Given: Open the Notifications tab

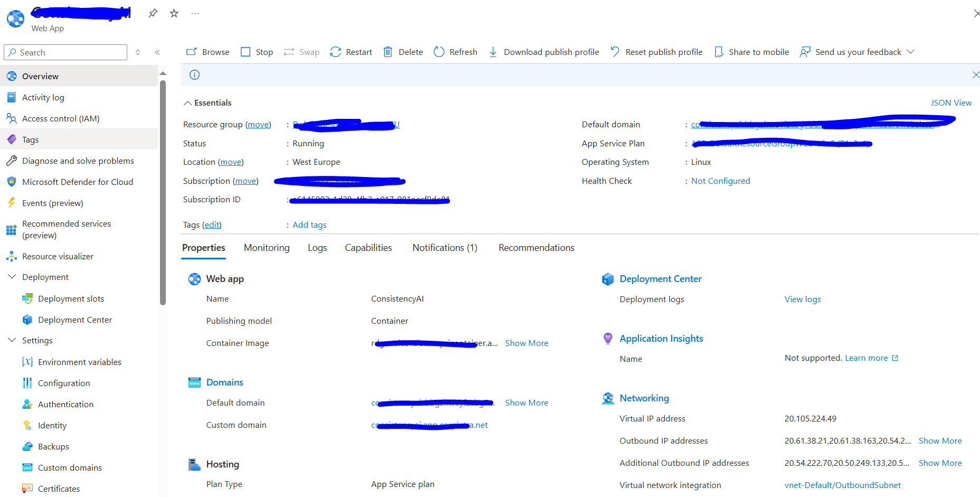Looking at the screenshot, I should click(445, 247).
